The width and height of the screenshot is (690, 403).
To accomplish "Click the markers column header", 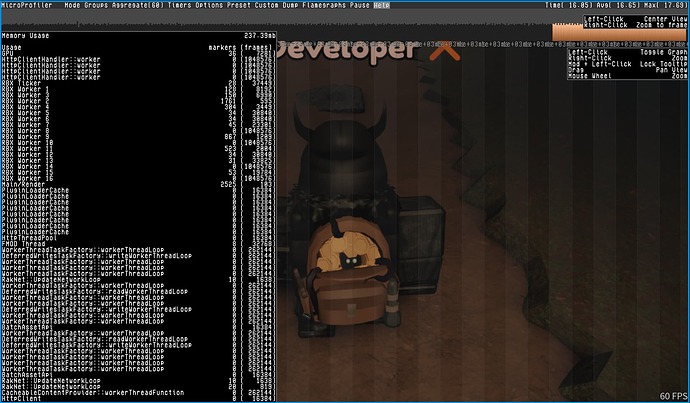I will [222, 48].
